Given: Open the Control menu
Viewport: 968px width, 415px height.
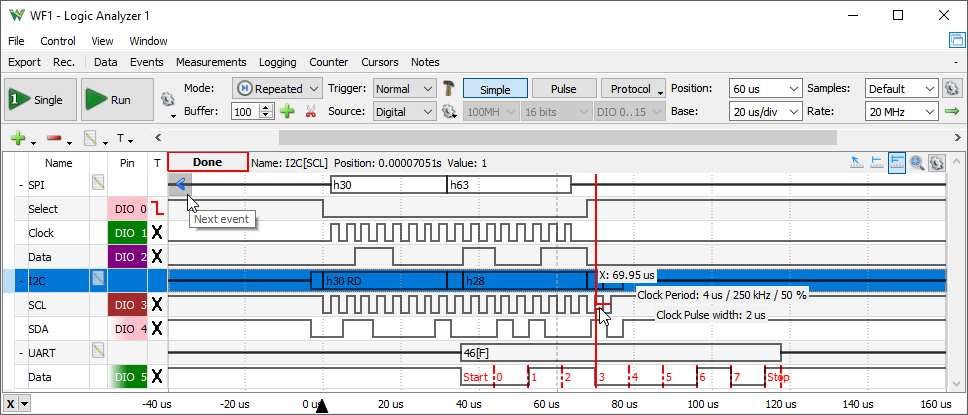Looking at the screenshot, I should (58, 41).
